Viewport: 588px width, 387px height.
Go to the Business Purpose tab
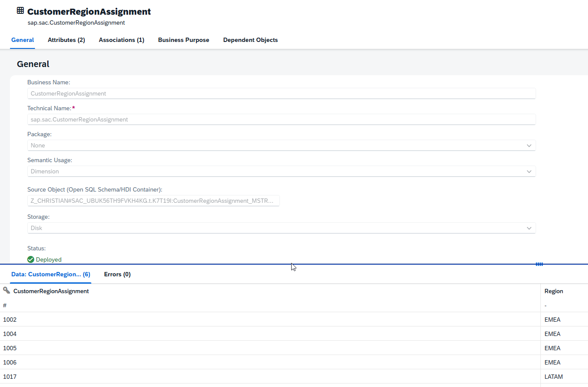click(183, 40)
